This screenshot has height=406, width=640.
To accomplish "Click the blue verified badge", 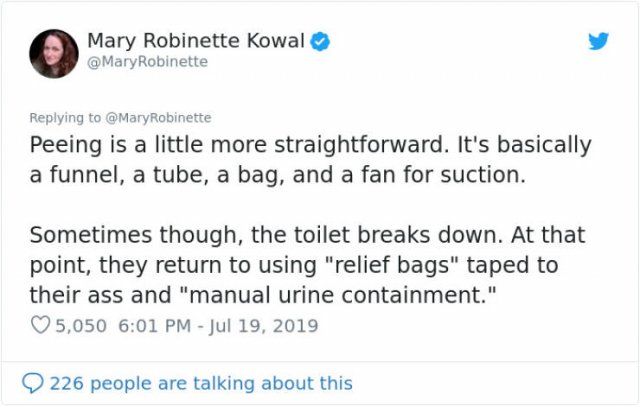I will pos(320,41).
